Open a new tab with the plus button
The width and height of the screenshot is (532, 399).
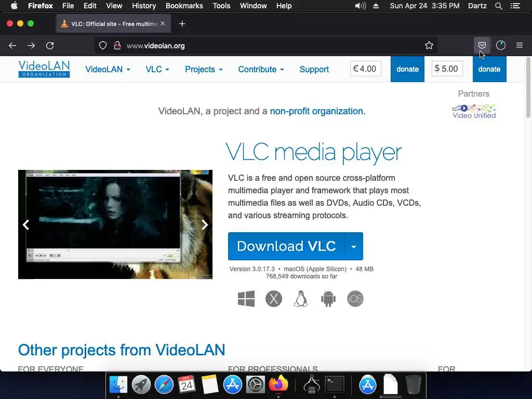click(182, 24)
